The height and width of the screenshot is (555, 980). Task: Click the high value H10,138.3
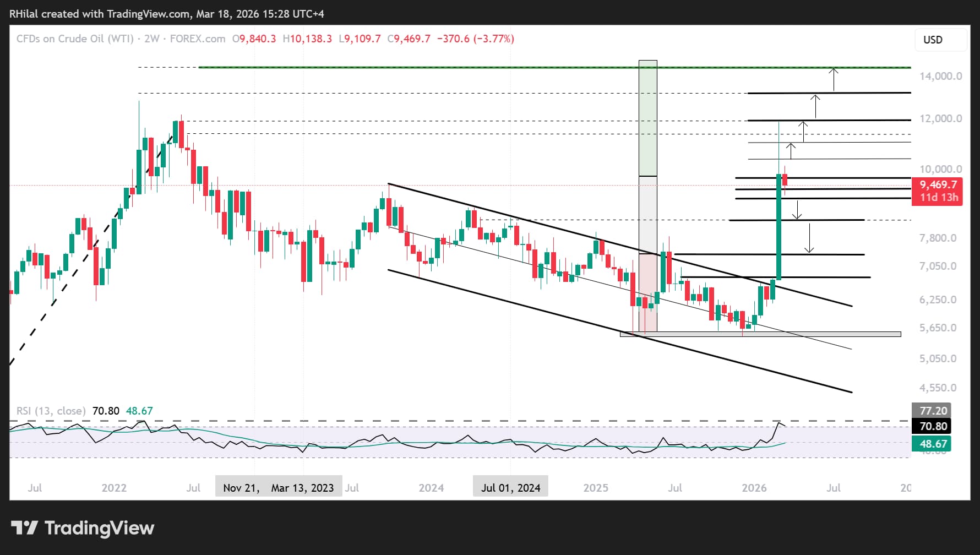coord(307,39)
